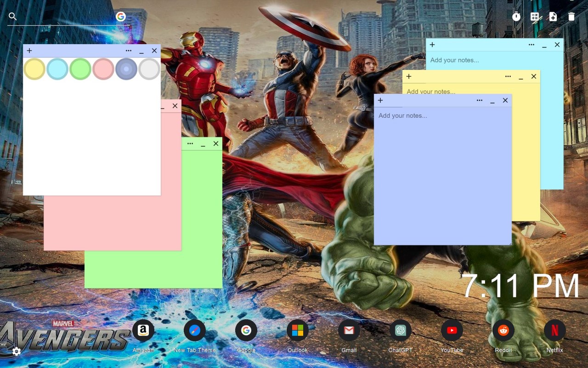Image resolution: width=588 pixels, height=368 pixels.
Task: Close the white sticky note
Action: [154, 51]
